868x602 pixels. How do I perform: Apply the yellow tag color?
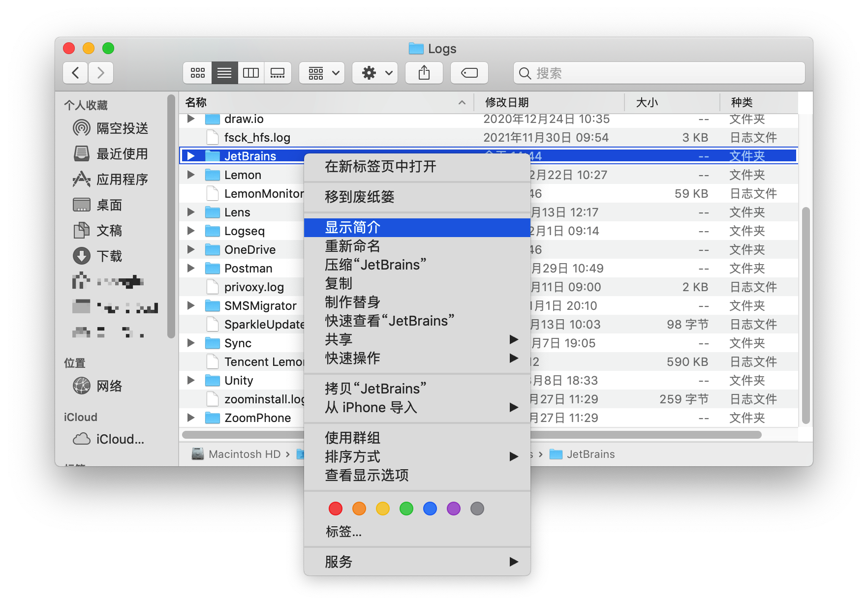click(x=383, y=509)
